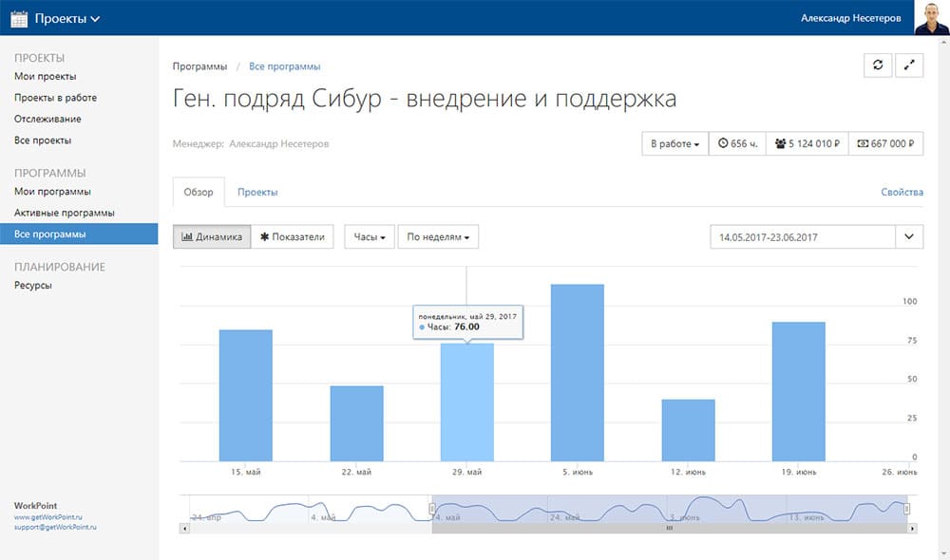The image size is (950, 560).
Task: Switch to Динамика chart view
Action: click(212, 237)
